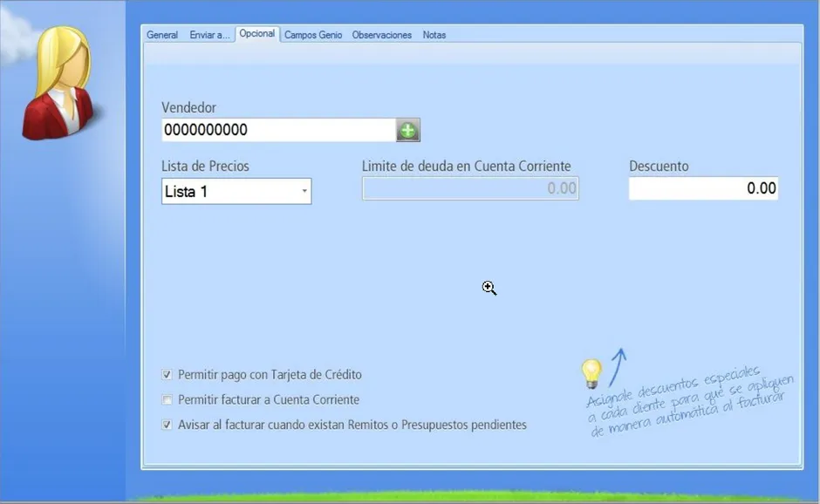Image resolution: width=820 pixels, height=504 pixels.
Task: Switch to Campos Genio tab
Action: (x=313, y=35)
